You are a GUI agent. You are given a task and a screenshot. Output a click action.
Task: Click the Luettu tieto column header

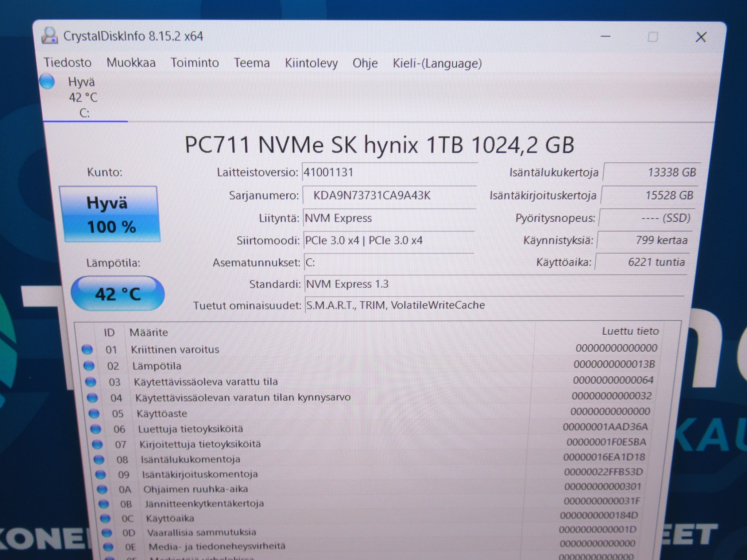(630, 331)
